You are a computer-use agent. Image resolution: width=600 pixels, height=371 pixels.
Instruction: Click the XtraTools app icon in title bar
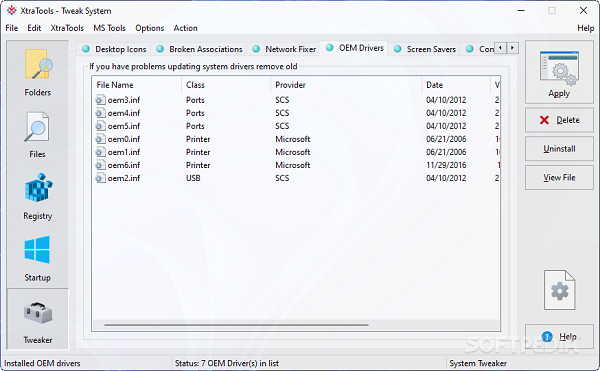12,11
